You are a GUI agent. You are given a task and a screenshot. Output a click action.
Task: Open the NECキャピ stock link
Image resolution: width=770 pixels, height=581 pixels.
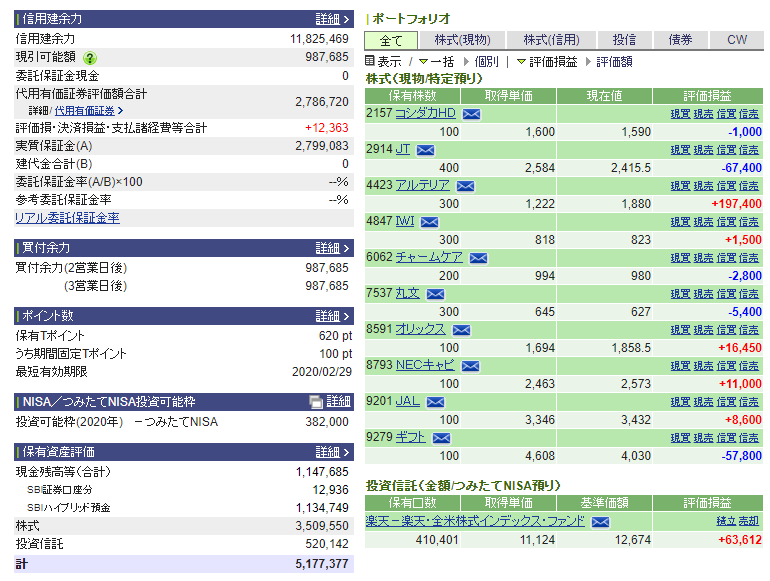(425, 365)
